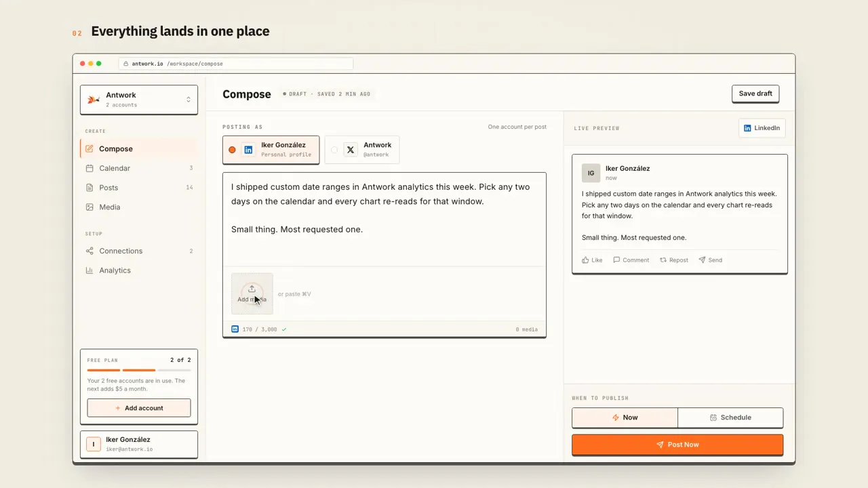Image resolution: width=868 pixels, height=488 pixels.
Task: Open the Compose page in sidebar
Action: (138, 148)
